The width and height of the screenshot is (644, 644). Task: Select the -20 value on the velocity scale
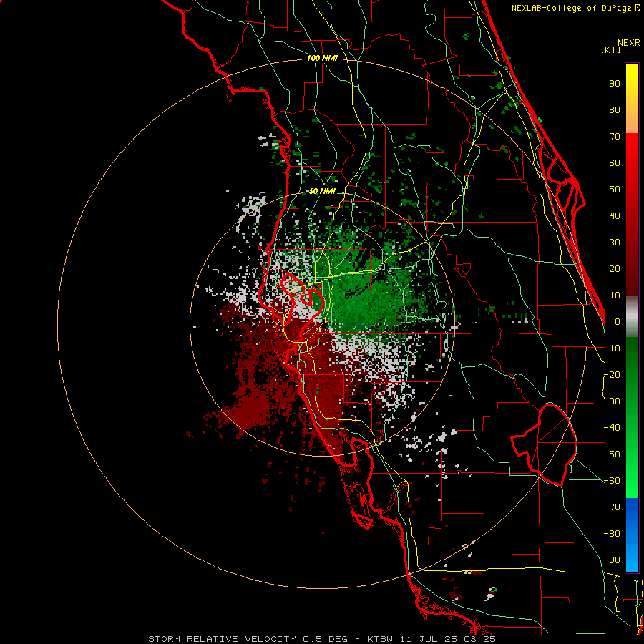612,375
